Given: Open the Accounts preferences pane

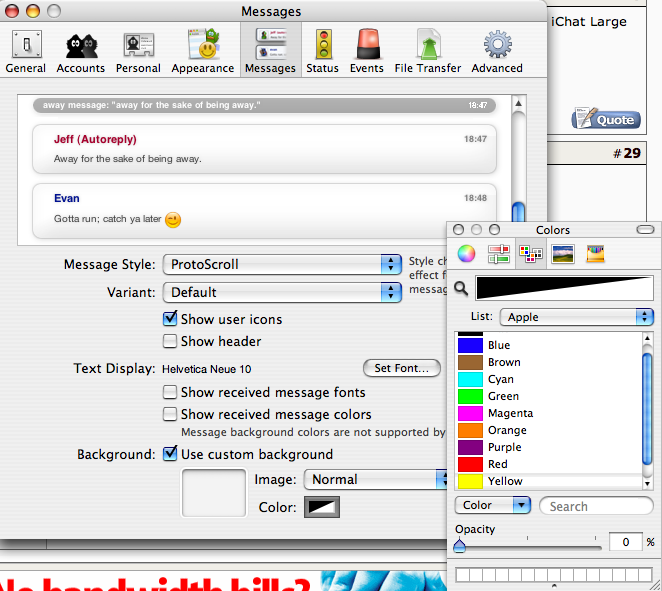Looking at the screenshot, I should click(81, 52).
